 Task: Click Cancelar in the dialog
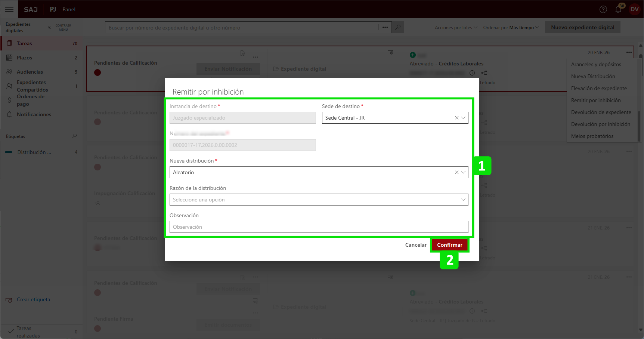coord(415,245)
